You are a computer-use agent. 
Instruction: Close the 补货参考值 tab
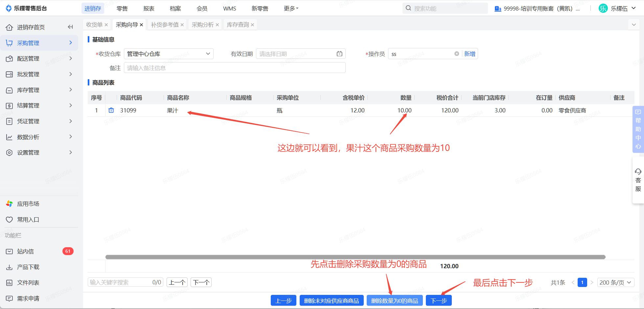click(182, 25)
